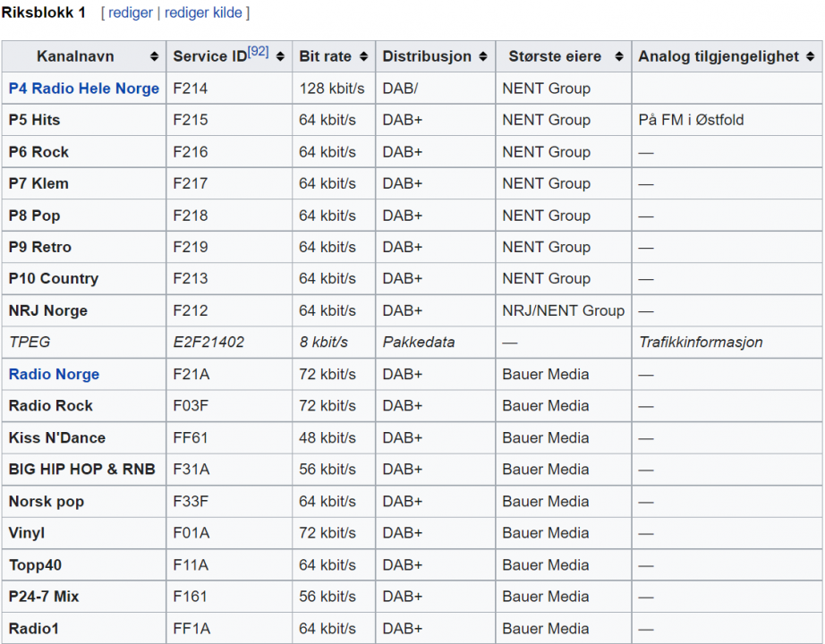The height and width of the screenshot is (644, 825).
Task: Click the Riksblokk 1 section heading
Action: point(44,13)
